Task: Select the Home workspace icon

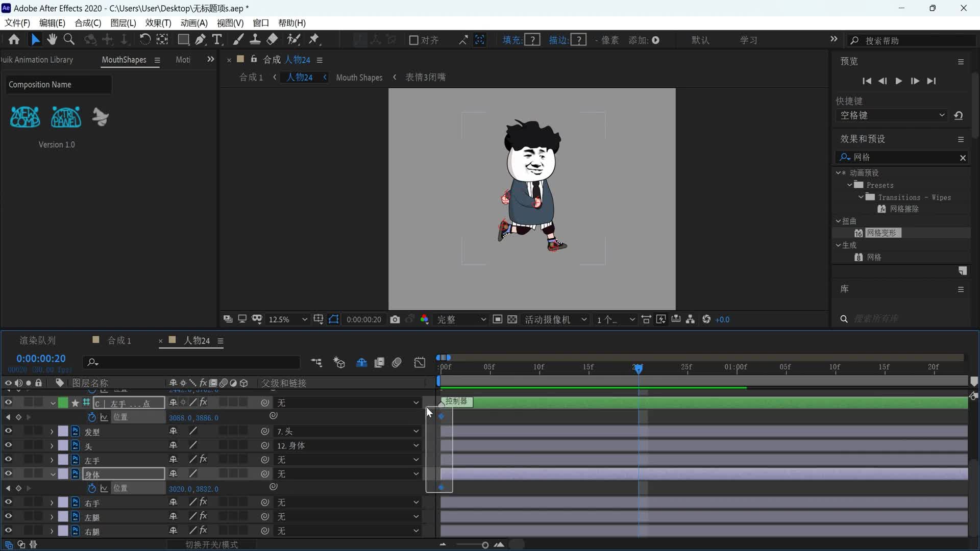Action: point(14,39)
